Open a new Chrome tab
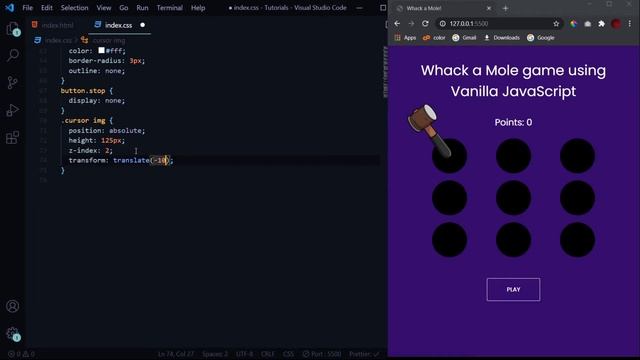The image size is (640, 360). tap(505, 8)
